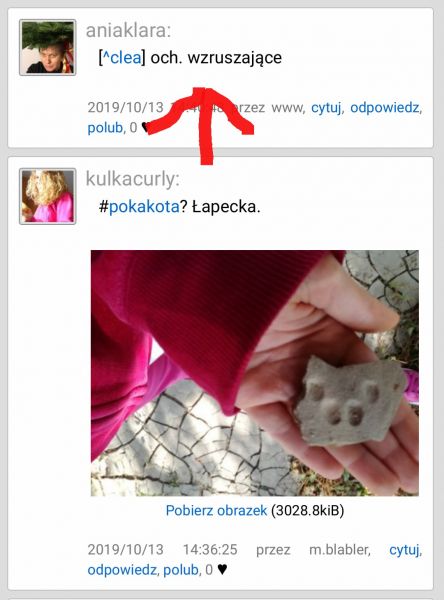
Task: Click odpowiedz under kulkacurly's post
Action: tap(122, 570)
